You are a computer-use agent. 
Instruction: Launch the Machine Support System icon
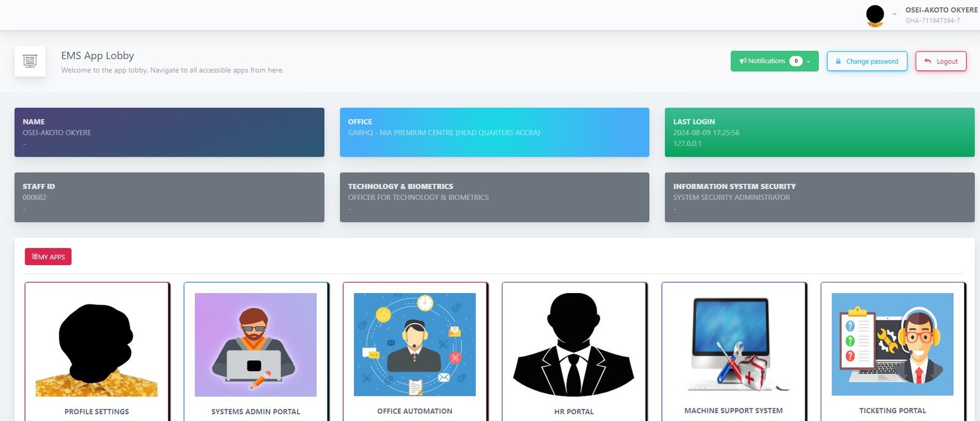coord(733,344)
